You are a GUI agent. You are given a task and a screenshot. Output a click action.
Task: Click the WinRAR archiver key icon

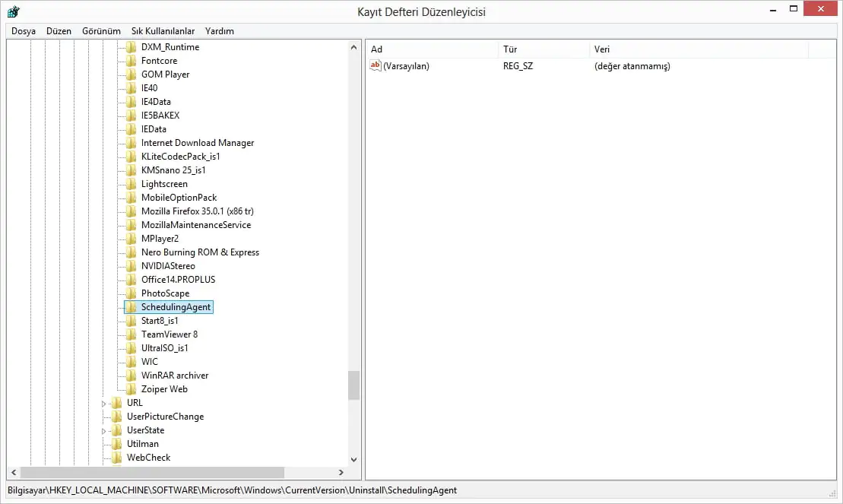(x=130, y=375)
